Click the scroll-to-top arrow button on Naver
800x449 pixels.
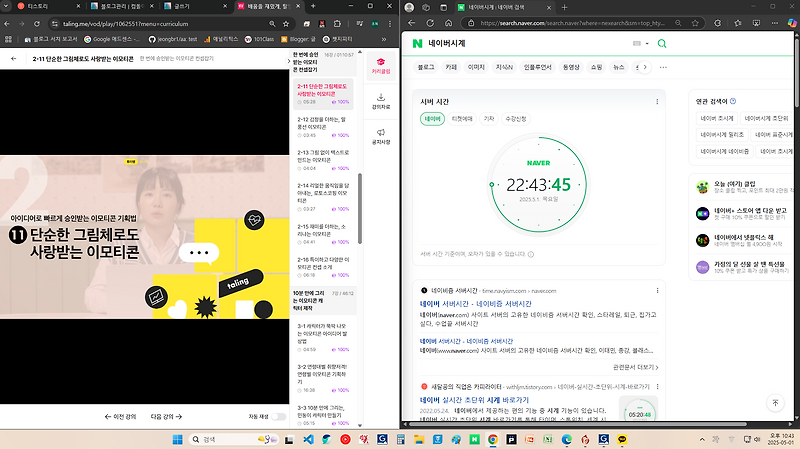(x=775, y=403)
